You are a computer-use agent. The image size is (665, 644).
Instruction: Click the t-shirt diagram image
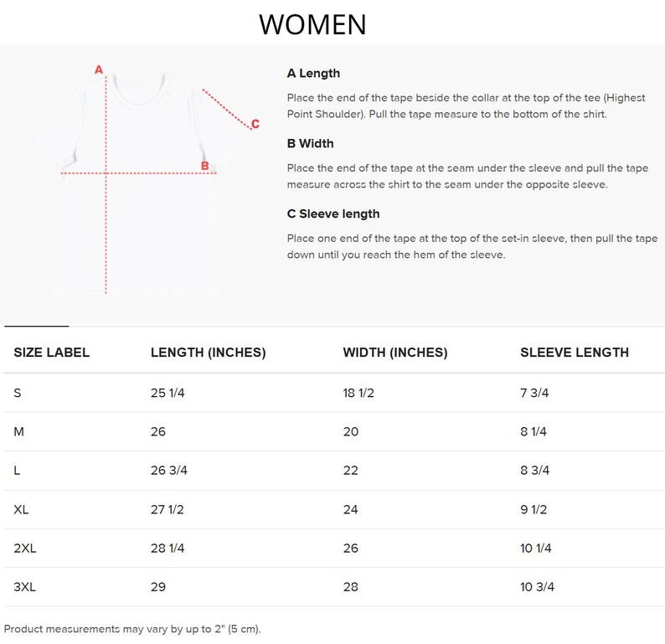tap(140, 180)
